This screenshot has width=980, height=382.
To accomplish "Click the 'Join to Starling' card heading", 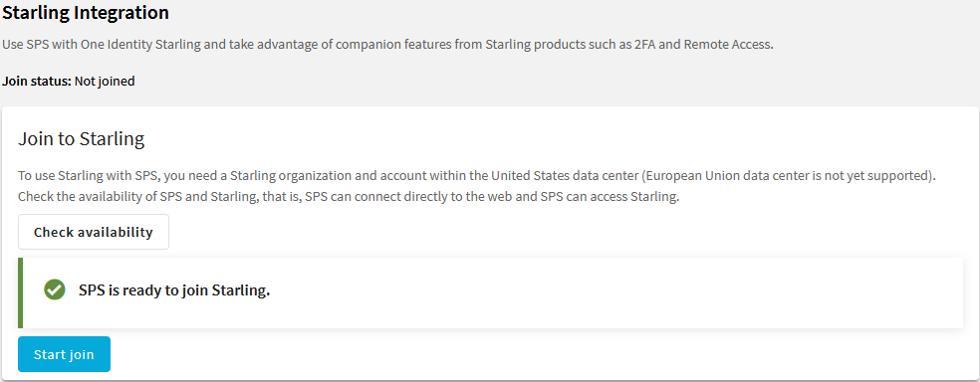I will click(x=82, y=138).
